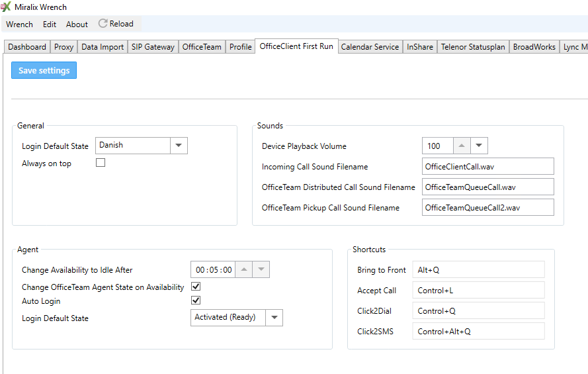Switch to the Proxy tab
Screen dimensions: 588x374
point(63,47)
